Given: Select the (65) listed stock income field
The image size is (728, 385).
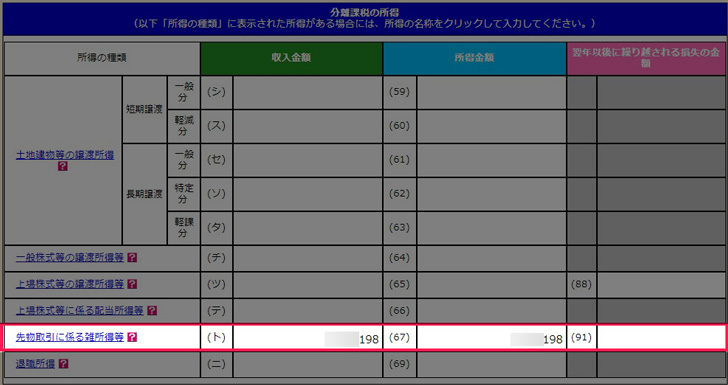Looking at the screenshot, I should tap(491, 284).
